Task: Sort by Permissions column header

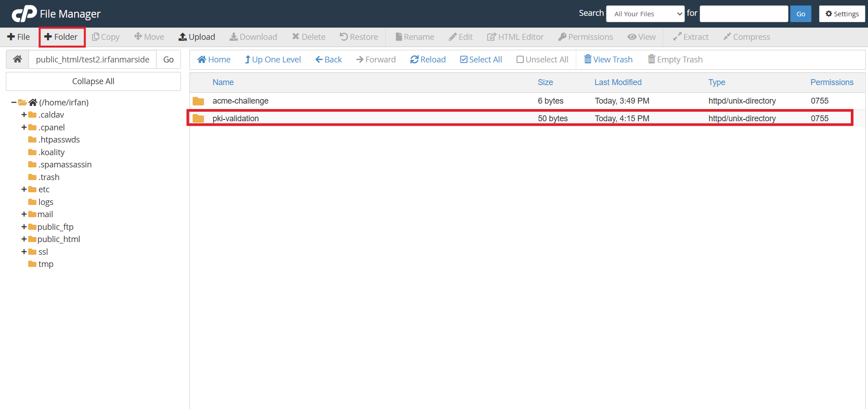Action: click(832, 82)
